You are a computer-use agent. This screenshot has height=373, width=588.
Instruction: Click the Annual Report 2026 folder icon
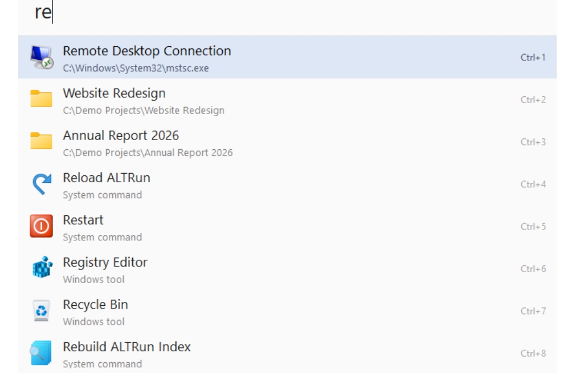[41, 141]
